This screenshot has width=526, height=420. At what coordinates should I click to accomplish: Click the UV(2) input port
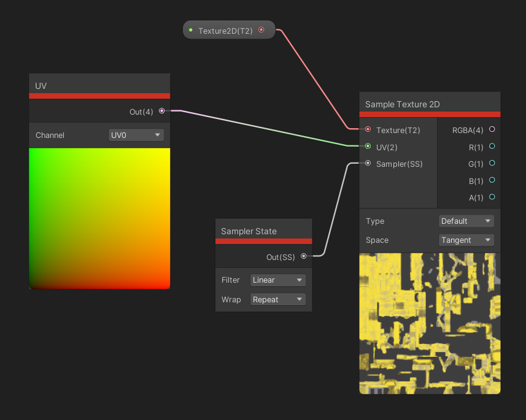(368, 147)
